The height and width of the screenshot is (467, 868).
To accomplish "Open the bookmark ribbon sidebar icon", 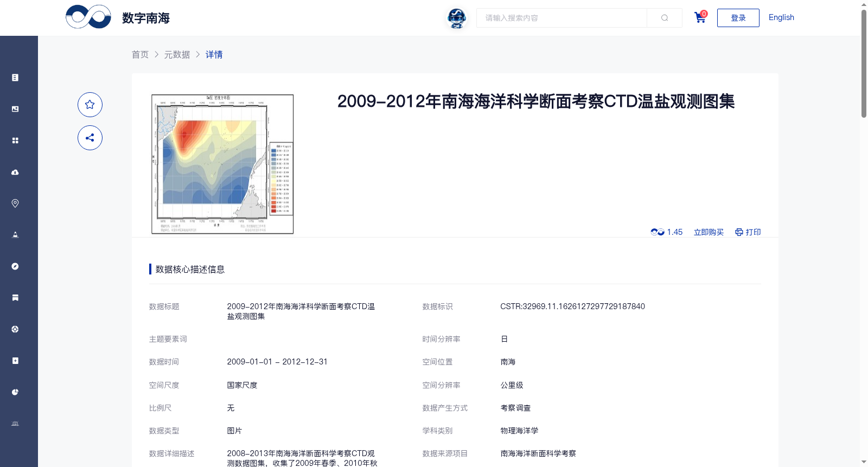I will click(15, 298).
